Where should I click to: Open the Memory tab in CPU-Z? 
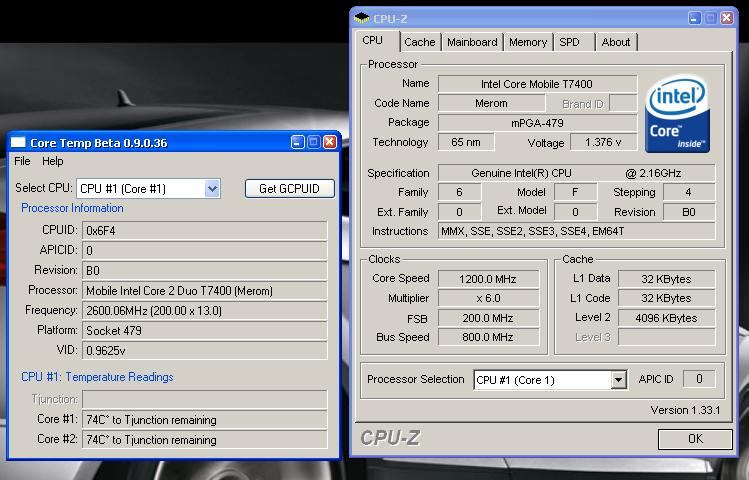[528, 42]
